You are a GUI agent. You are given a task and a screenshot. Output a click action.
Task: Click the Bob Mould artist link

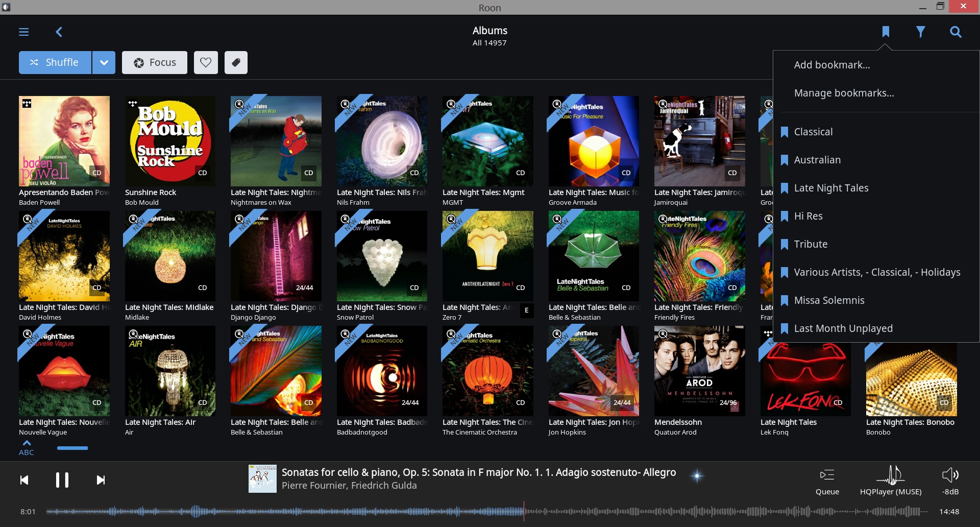coord(142,202)
